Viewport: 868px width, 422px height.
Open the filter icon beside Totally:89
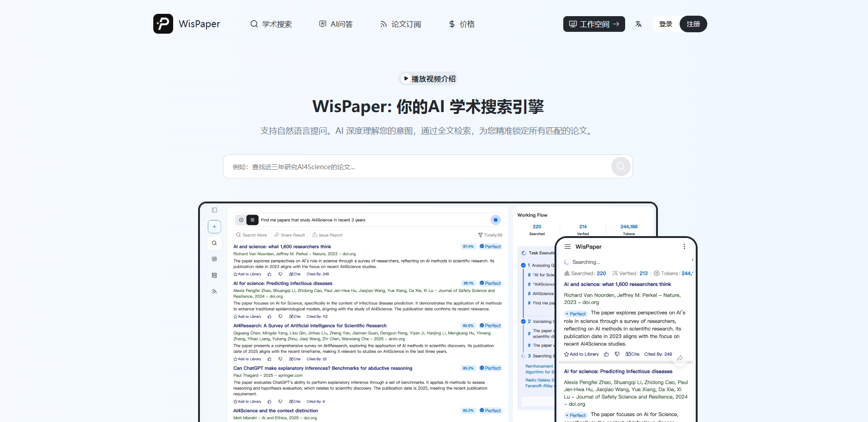(x=480, y=235)
